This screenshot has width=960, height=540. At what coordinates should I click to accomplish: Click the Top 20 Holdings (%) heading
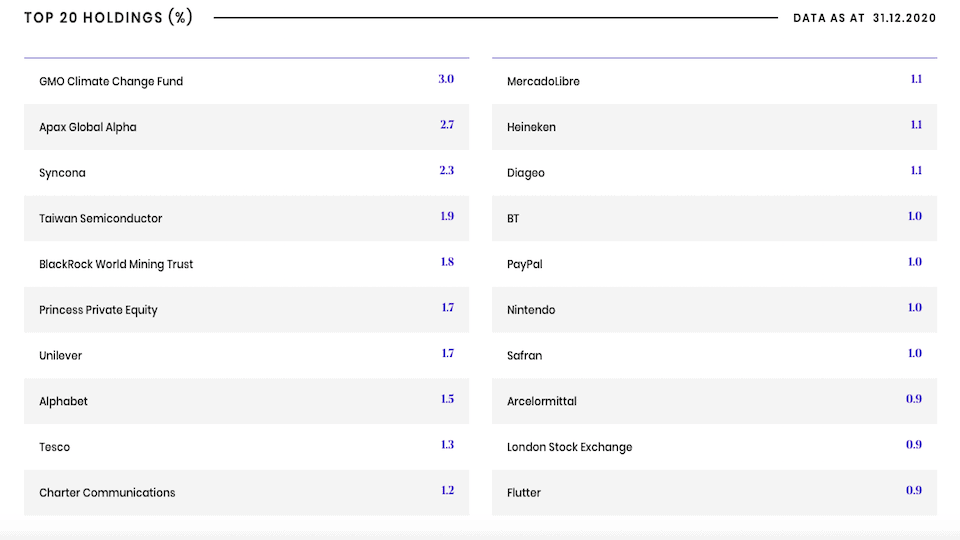pos(108,18)
